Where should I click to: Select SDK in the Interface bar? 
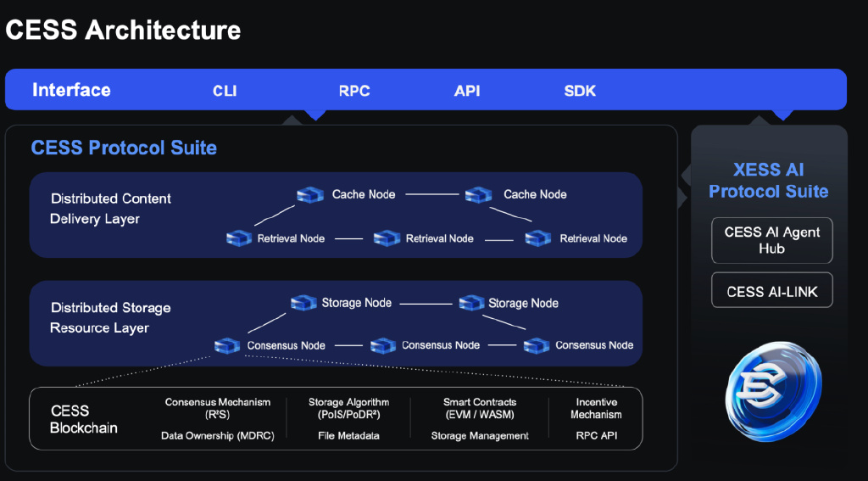click(580, 91)
